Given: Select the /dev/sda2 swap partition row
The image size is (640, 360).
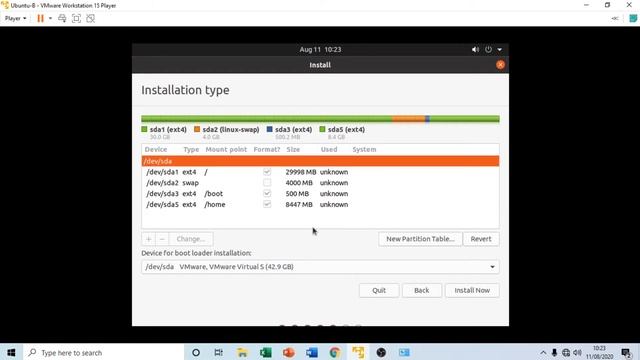Looking at the screenshot, I should click(320, 182).
